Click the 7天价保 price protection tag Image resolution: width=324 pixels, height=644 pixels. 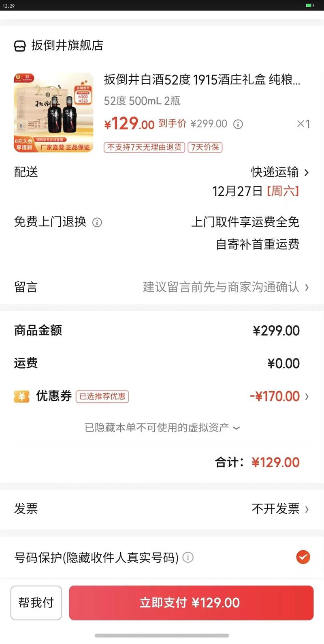(205, 147)
